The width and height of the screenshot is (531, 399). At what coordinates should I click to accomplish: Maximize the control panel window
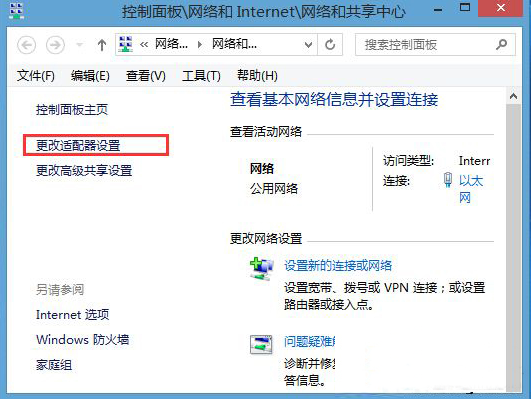(x=465, y=7)
